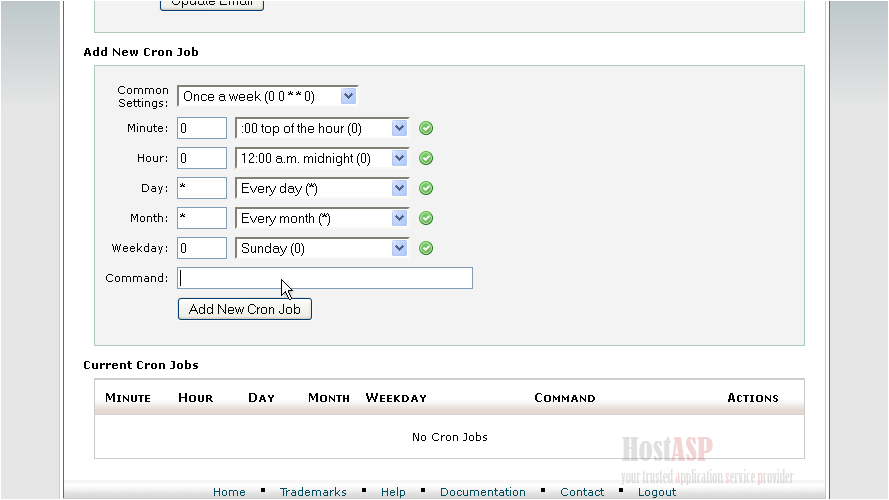Go to the Home footer link
The height and width of the screenshot is (500, 889).
tap(229, 492)
